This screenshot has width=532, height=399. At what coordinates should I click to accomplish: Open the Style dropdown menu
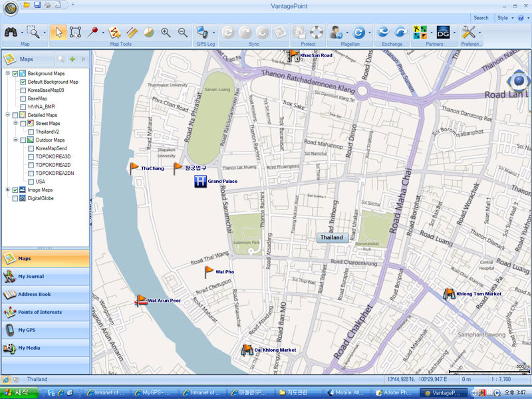(505, 18)
